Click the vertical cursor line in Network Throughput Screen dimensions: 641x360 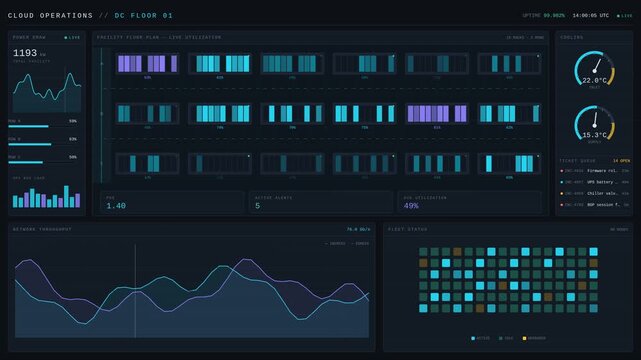pos(135,291)
